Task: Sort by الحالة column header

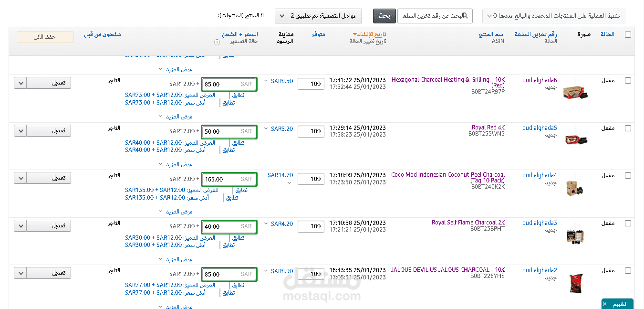Action: pos(607,34)
